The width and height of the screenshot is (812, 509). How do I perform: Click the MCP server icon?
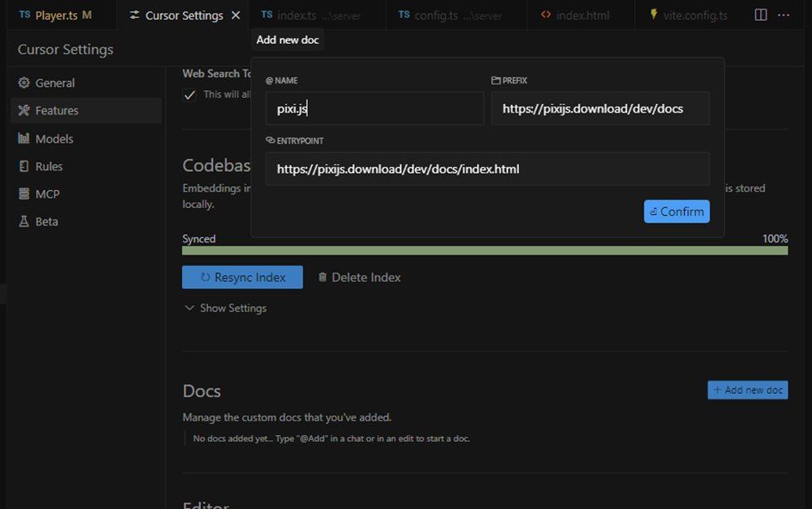tap(24, 193)
